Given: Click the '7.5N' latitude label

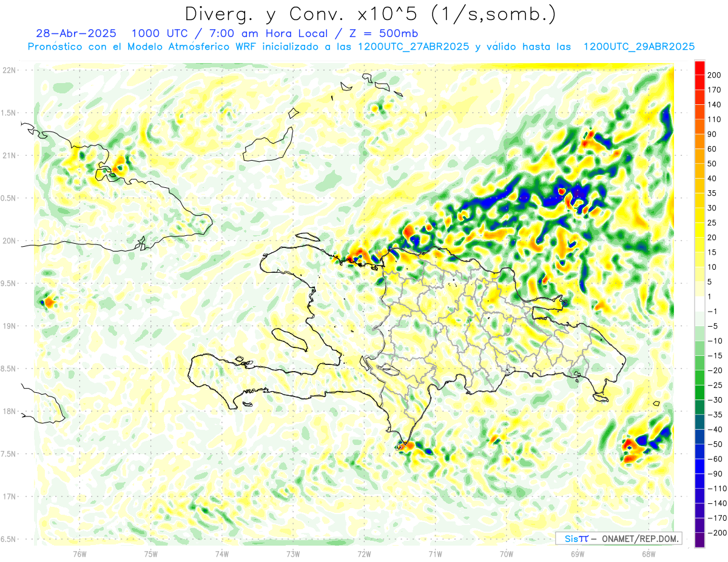Looking at the screenshot, I should coord(9,454).
